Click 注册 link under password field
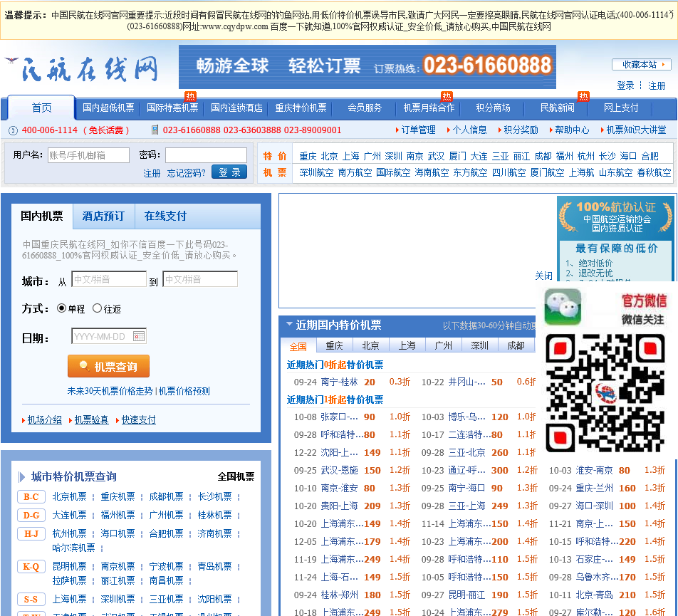 point(152,173)
